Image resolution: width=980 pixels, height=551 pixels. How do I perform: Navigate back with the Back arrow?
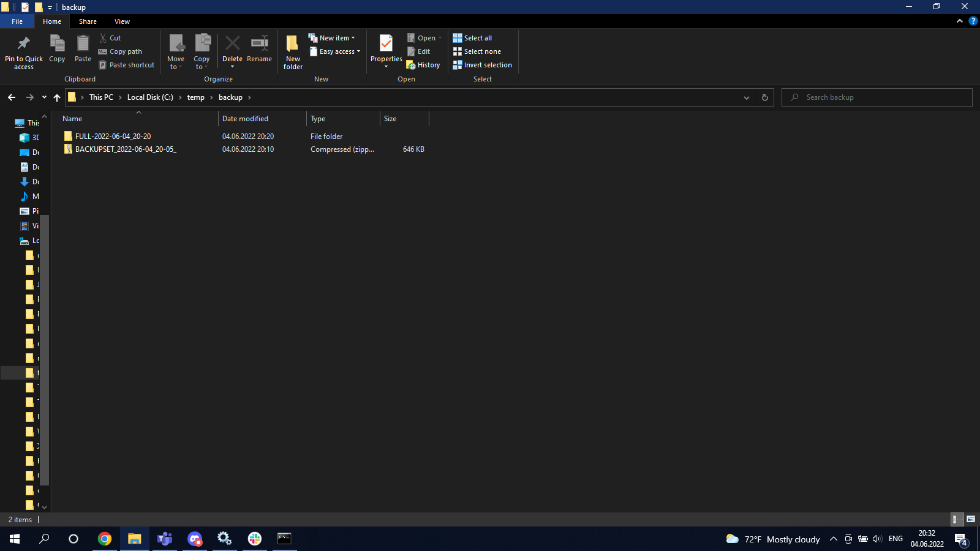pyautogui.click(x=12, y=97)
